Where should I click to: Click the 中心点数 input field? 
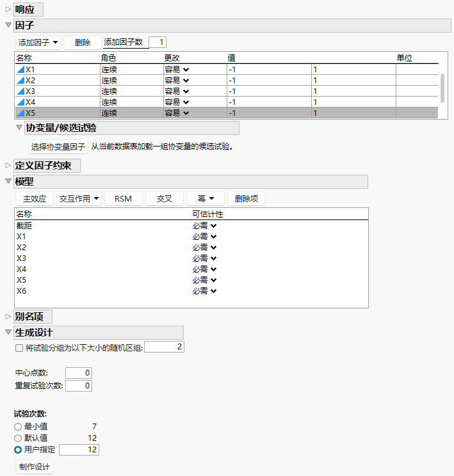point(79,373)
